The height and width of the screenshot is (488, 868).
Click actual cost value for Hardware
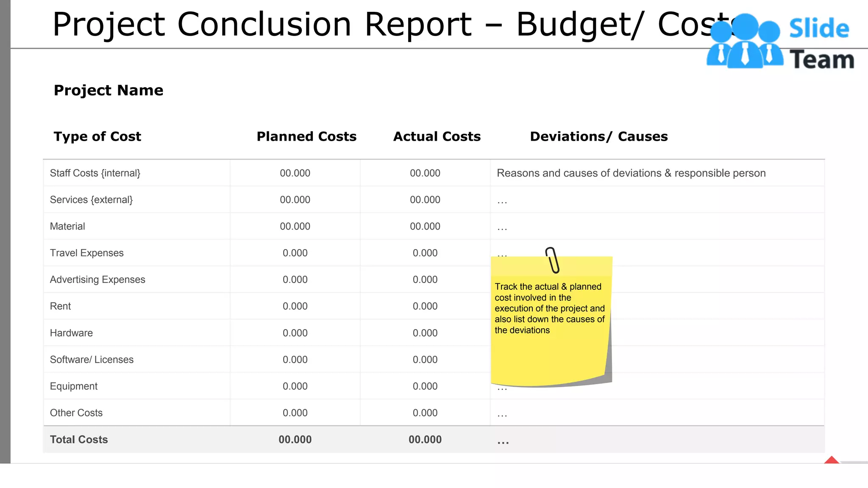tap(425, 333)
